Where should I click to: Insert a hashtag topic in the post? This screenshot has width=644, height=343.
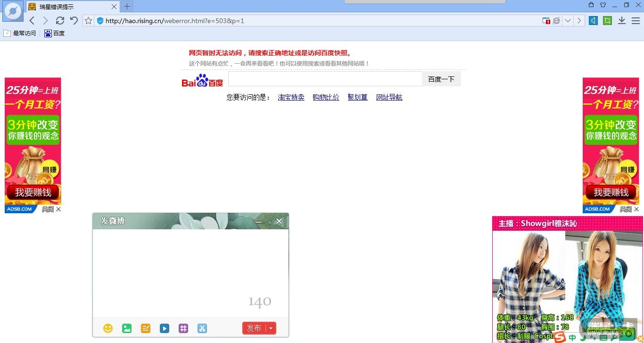[183, 328]
